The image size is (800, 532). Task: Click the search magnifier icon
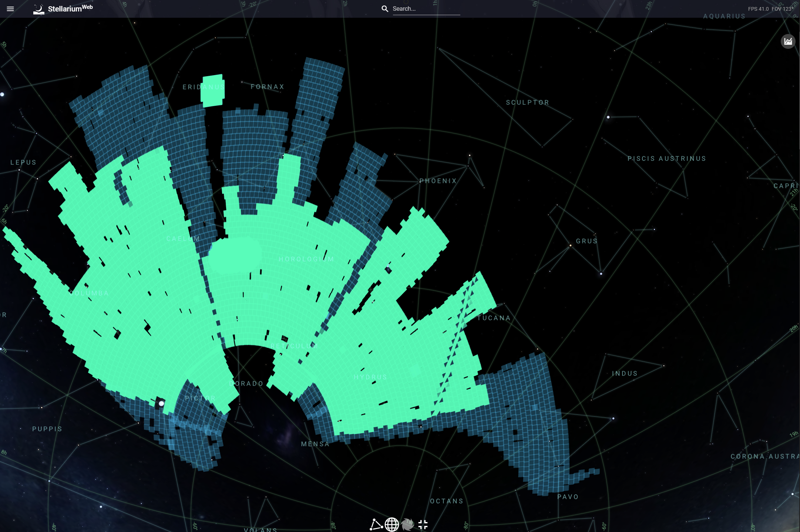(385, 9)
